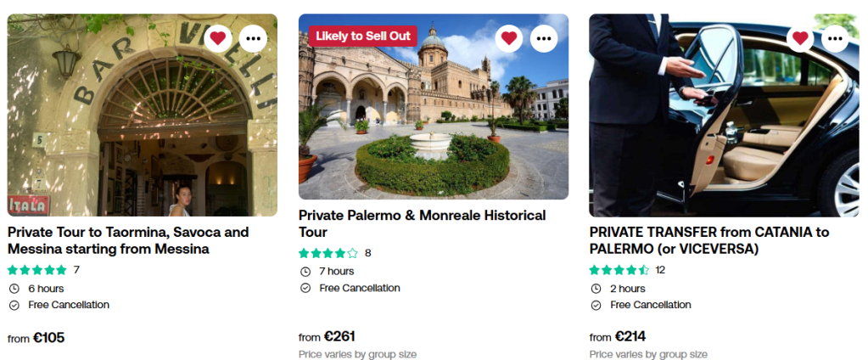This screenshot has height=360, width=868.
Task: Open more options menu on Palermo tour
Action: [544, 38]
